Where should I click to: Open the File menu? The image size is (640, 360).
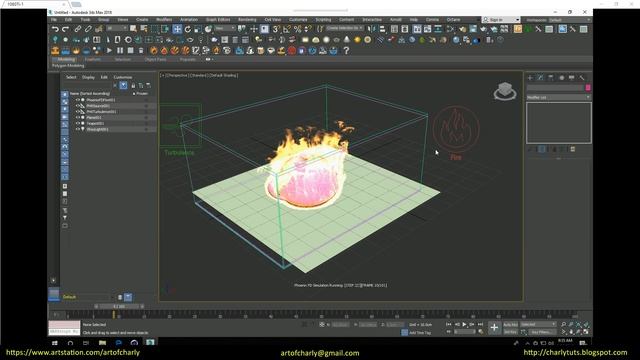click(x=53, y=20)
